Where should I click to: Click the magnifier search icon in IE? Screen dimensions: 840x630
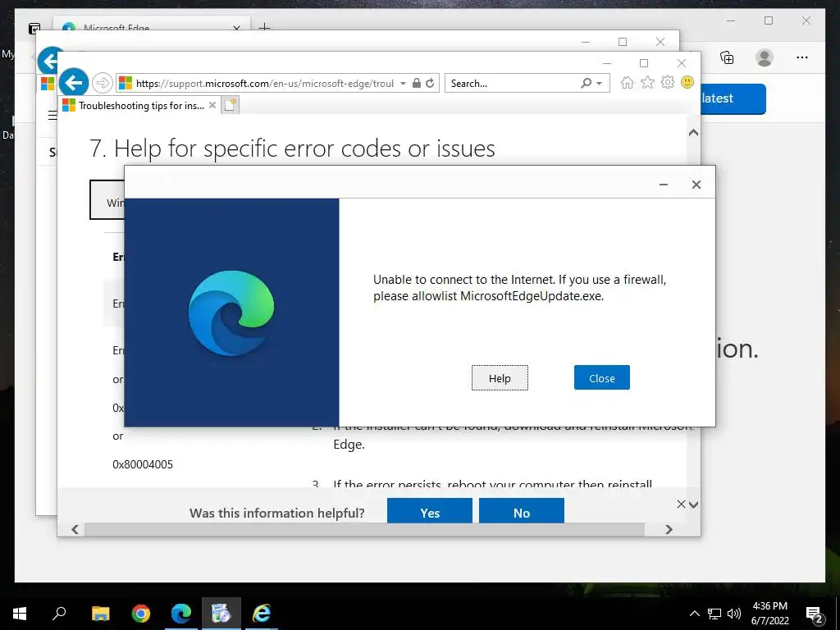[586, 83]
